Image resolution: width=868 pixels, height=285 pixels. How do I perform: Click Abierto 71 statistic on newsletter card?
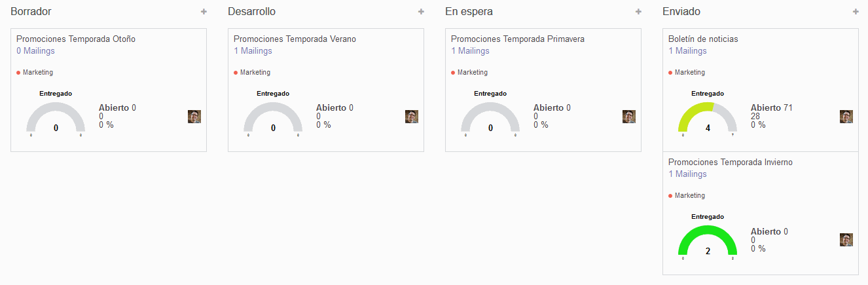point(771,108)
